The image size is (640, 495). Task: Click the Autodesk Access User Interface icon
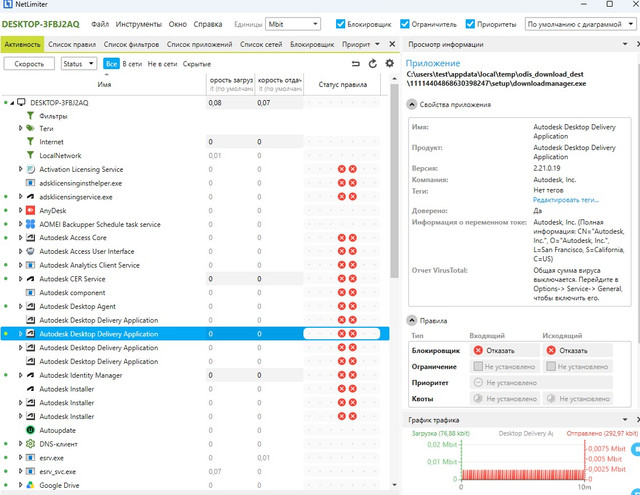tap(30, 251)
